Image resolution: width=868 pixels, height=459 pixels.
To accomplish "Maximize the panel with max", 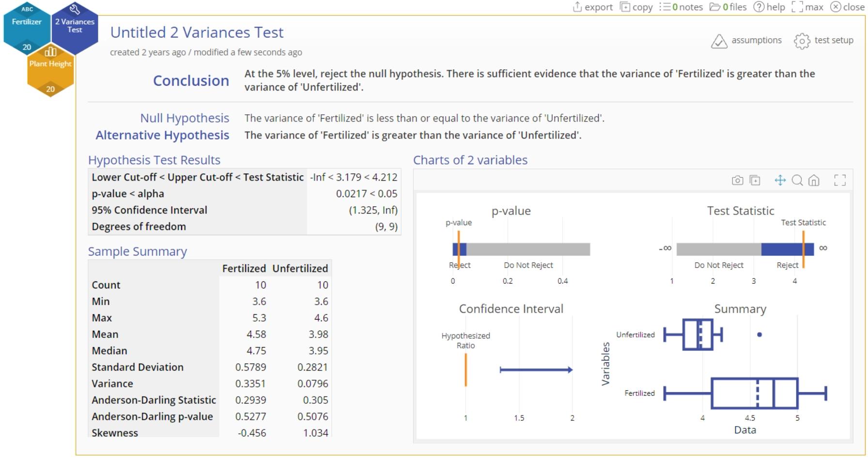I will pyautogui.click(x=807, y=7).
